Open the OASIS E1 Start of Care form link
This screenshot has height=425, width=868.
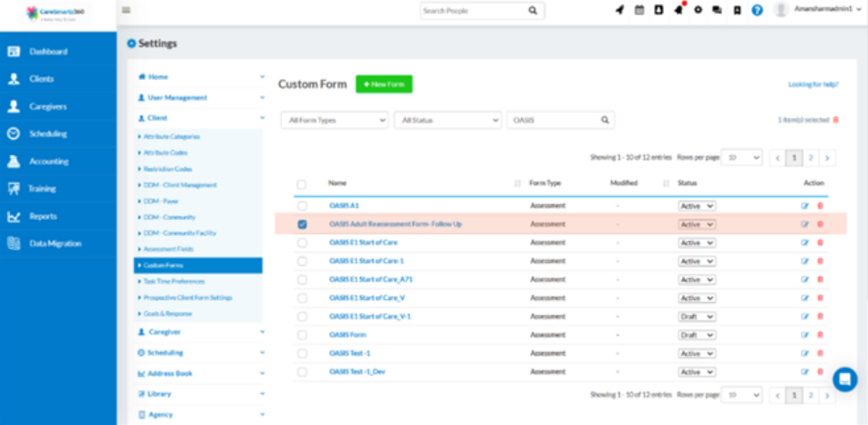tap(364, 242)
